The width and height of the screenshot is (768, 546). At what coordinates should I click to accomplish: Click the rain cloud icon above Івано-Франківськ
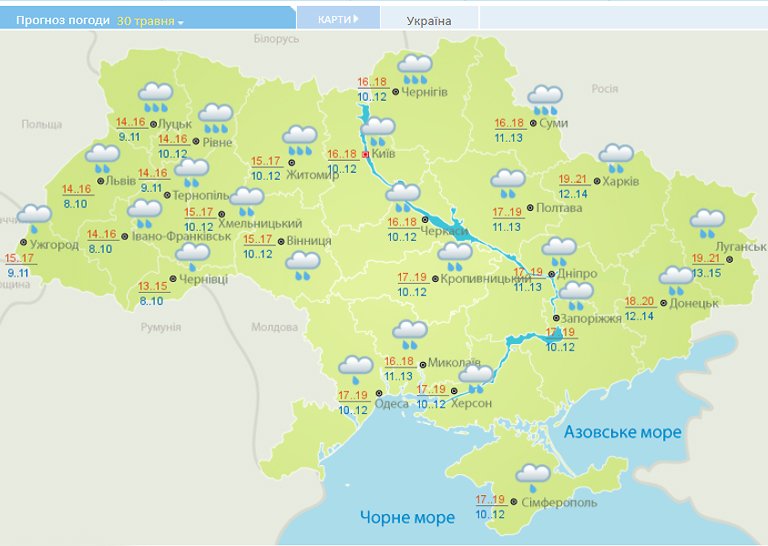144,214
